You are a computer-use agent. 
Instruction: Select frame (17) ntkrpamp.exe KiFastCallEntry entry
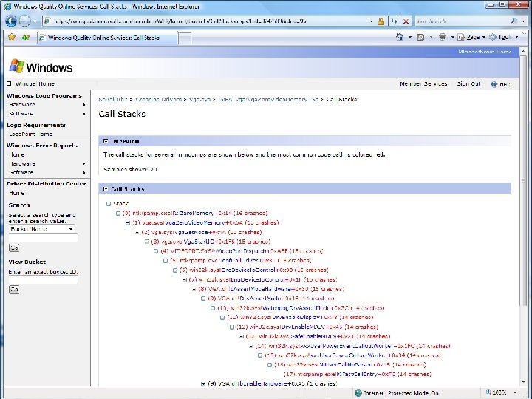358,375
